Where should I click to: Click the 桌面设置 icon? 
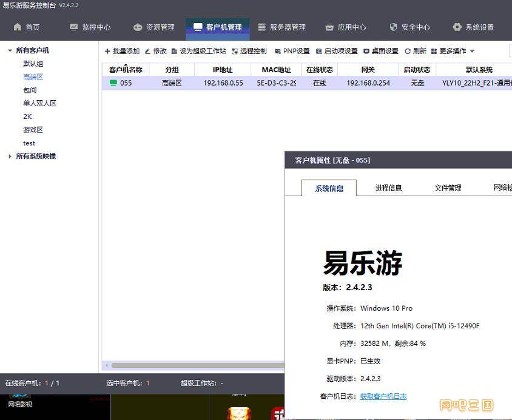coord(366,51)
